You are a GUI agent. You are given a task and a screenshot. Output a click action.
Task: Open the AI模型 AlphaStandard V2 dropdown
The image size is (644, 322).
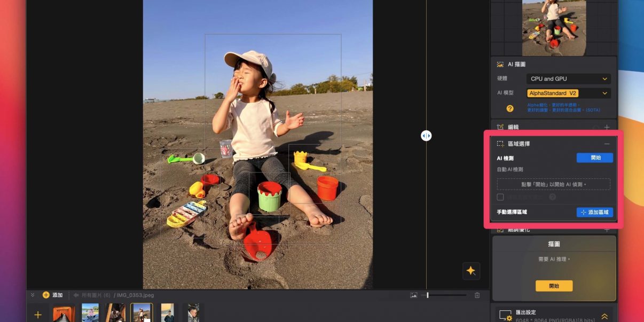568,93
